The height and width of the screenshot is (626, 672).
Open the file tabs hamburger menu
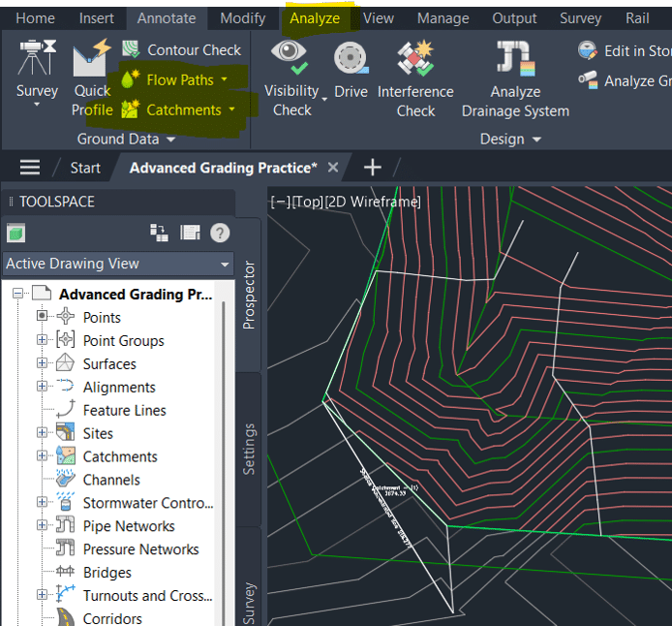click(30, 168)
